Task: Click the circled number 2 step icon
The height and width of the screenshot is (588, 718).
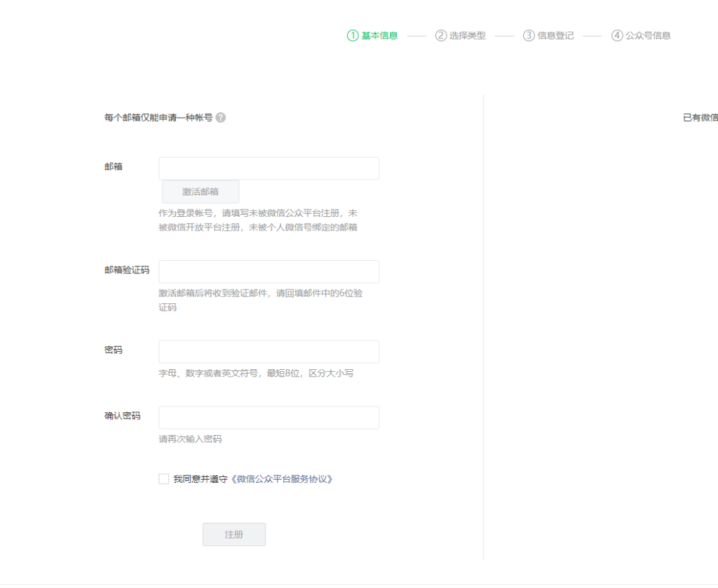Action: click(441, 36)
